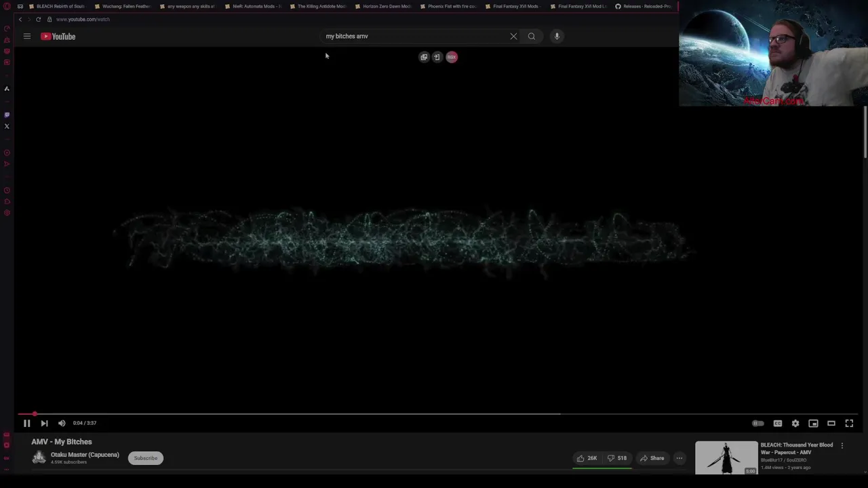The height and width of the screenshot is (488, 868).
Task: Reload the YouTube page
Action: (x=39, y=19)
